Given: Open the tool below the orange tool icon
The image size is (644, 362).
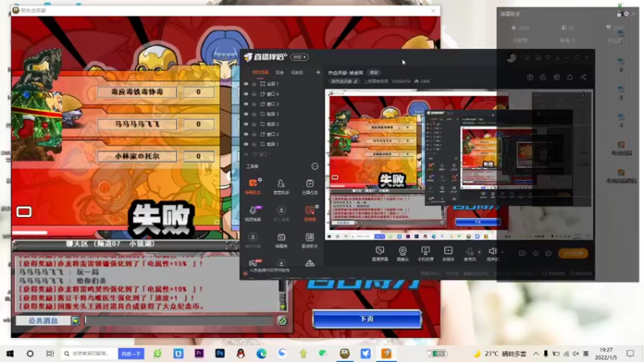Looking at the screenshot, I should click(310, 240).
